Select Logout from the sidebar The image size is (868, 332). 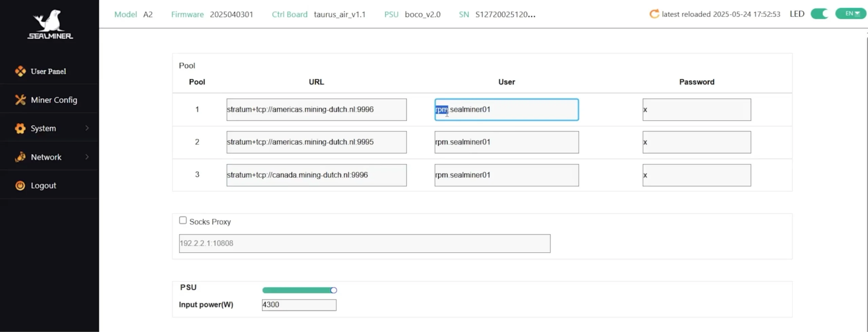pyautogui.click(x=43, y=185)
